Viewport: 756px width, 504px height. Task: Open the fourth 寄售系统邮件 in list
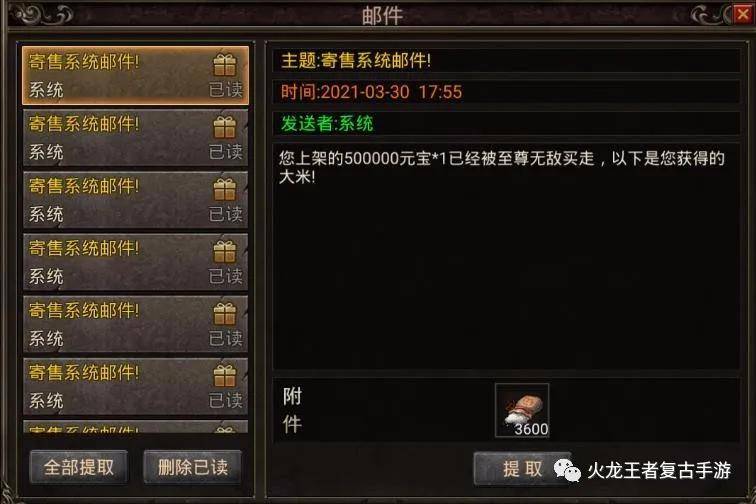(135, 262)
